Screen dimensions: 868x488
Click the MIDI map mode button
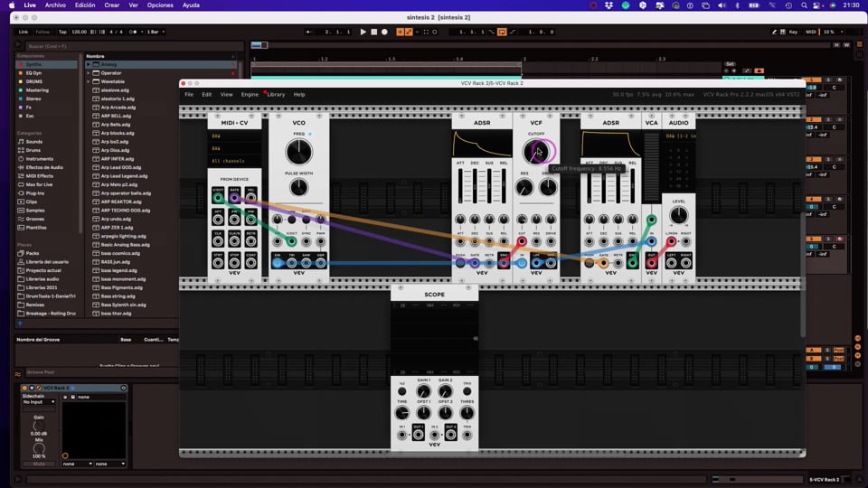[x=811, y=33]
